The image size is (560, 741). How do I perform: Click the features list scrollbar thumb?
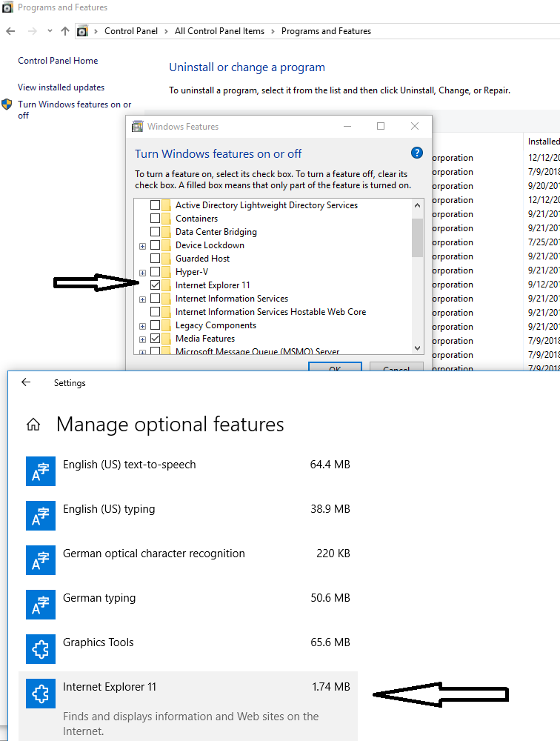click(x=417, y=238)
